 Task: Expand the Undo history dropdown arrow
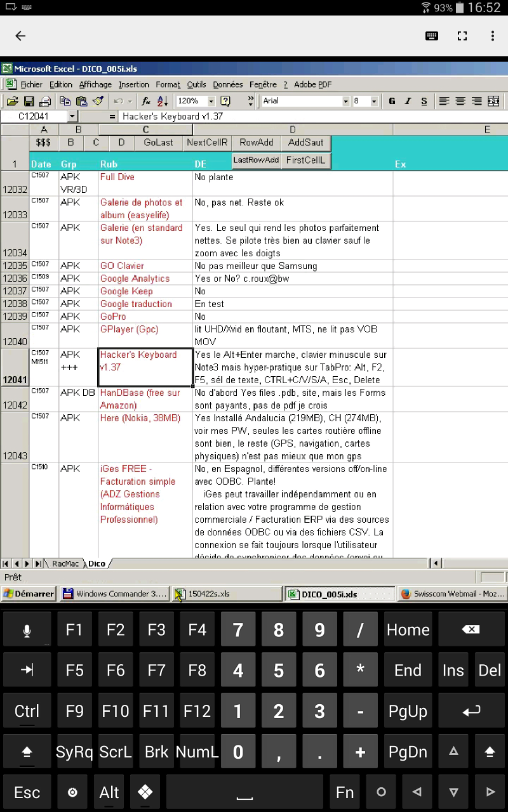[130, 101]
